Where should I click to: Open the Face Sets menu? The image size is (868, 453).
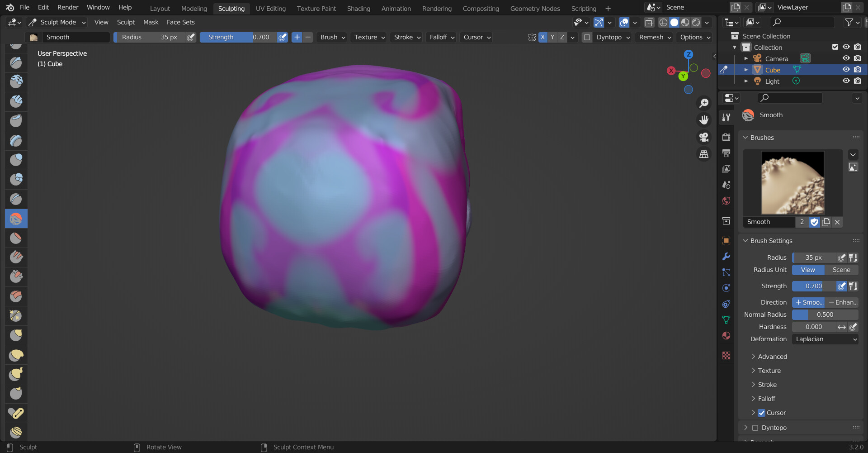[180, 22]
